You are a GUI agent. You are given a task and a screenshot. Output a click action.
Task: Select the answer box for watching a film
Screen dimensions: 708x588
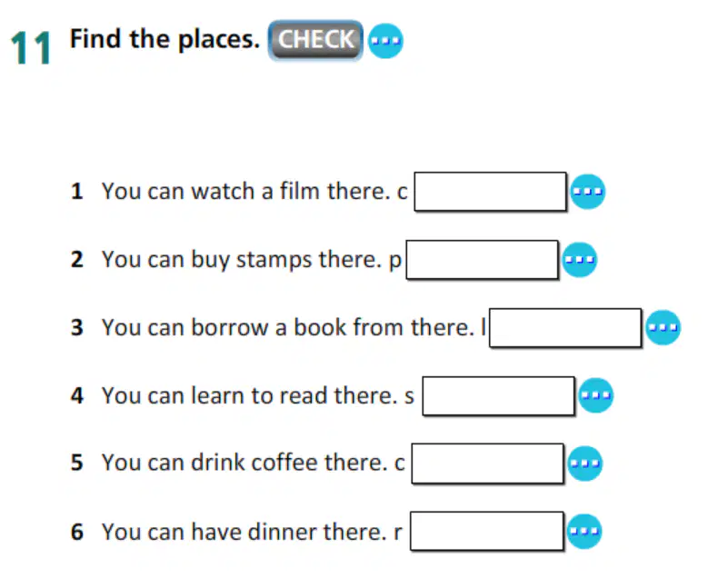491,192
